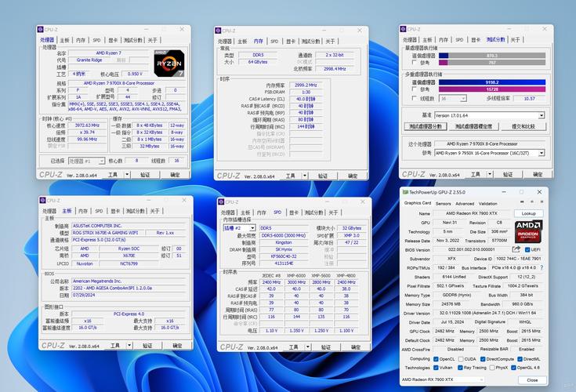Screen dimensions: 576x392
Task: Toggle the UEFI checkbox in GPU-Z
Action: 527,249
